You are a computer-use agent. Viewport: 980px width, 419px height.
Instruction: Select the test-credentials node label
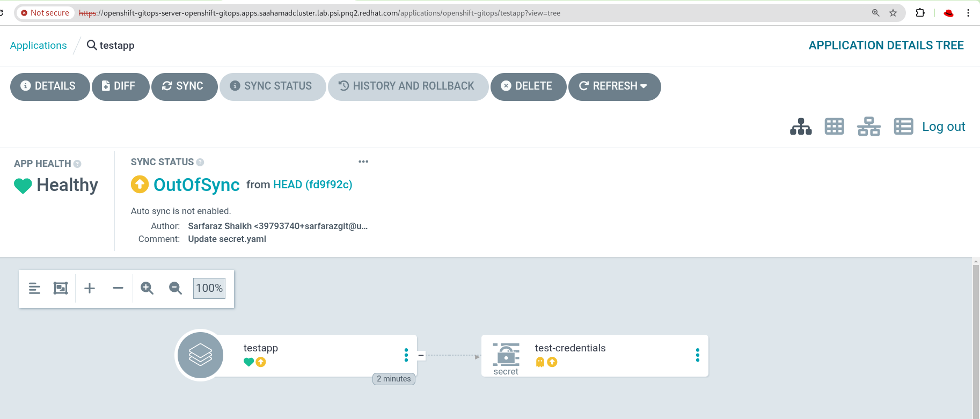[571, 348]
